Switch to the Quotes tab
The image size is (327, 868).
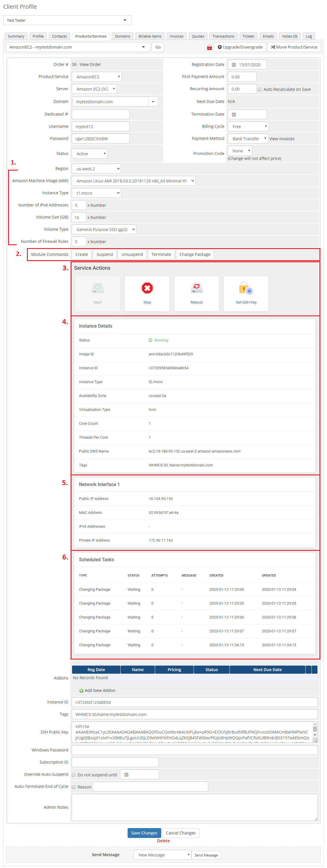pyautogui.click(x=198, y=36)
